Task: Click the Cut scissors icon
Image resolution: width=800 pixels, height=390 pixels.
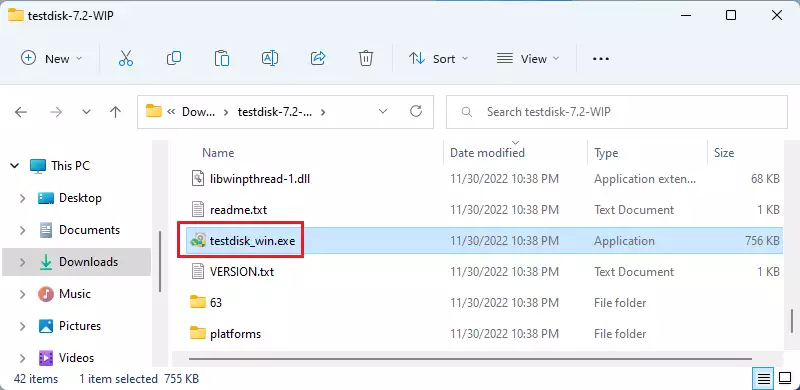Action: [126, 58]
